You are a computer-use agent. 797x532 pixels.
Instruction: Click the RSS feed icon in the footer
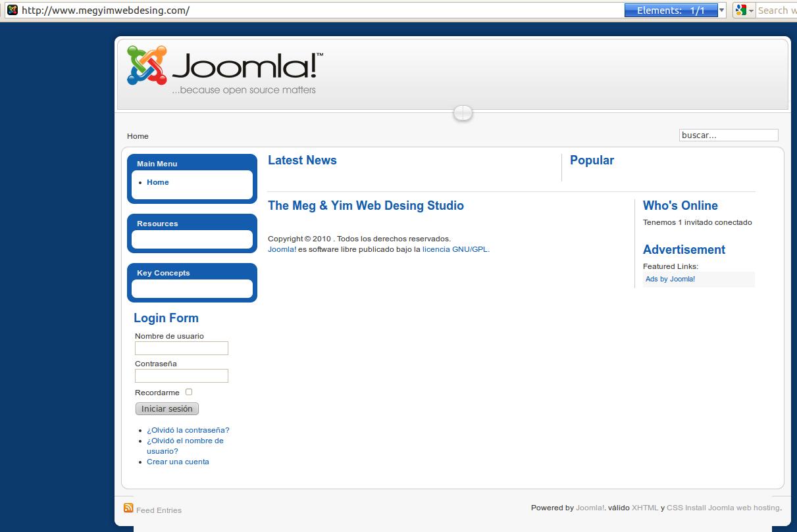click(128, 508)
